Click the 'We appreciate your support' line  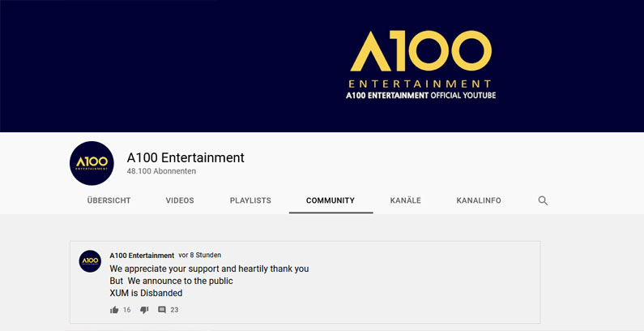[209, 269]
